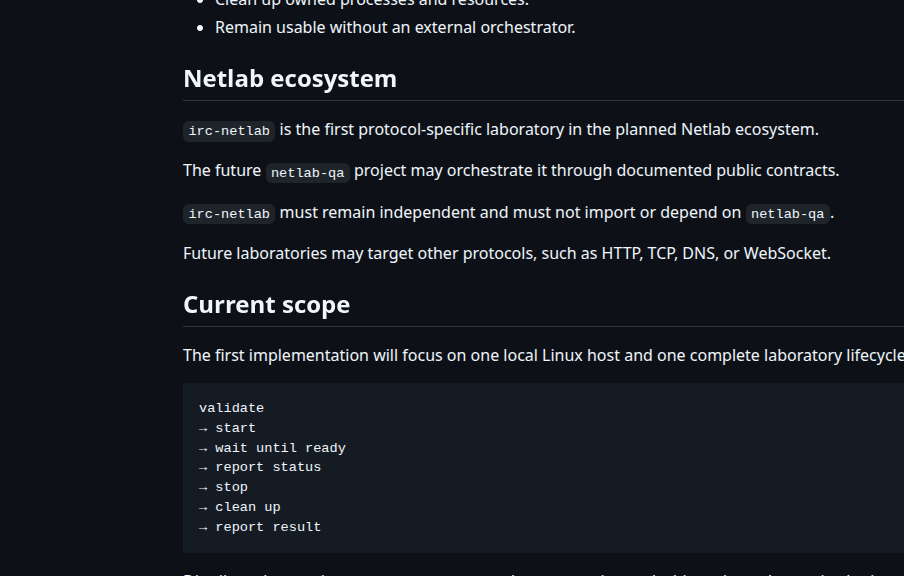The height and width of the screenshot is (576, 904).
Task: Click the '→ start' line in code block
Action: point(227,428)
